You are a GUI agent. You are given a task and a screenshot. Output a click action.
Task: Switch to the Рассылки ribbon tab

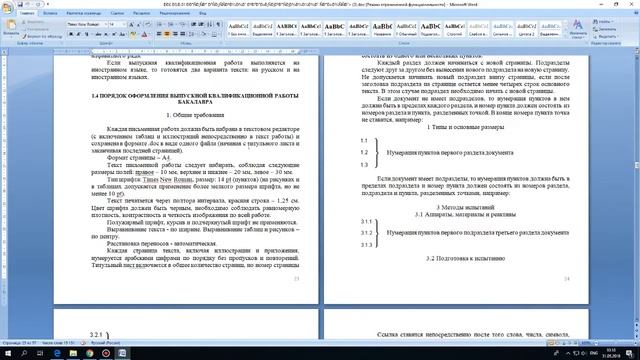click(141, 13)
